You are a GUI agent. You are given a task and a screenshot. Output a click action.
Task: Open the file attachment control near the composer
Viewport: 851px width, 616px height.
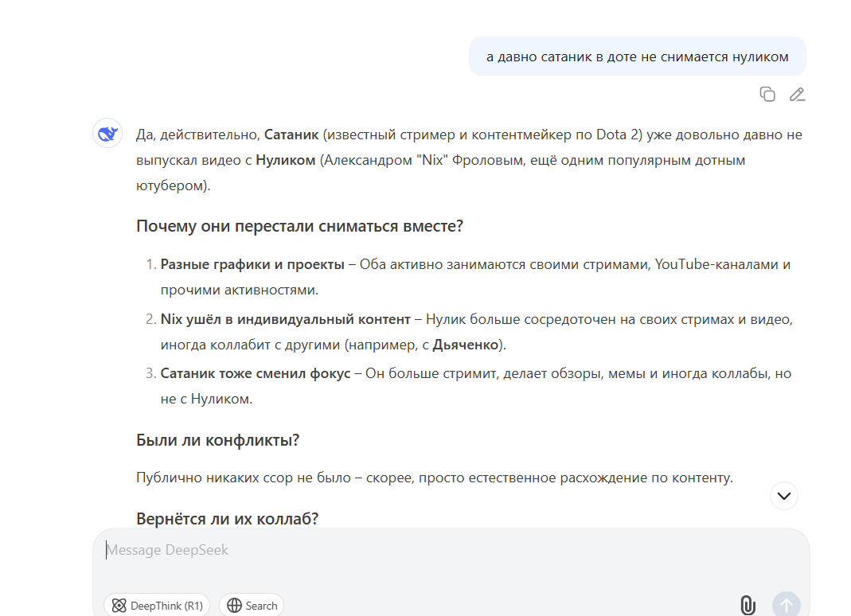click(x=748, y=605)
